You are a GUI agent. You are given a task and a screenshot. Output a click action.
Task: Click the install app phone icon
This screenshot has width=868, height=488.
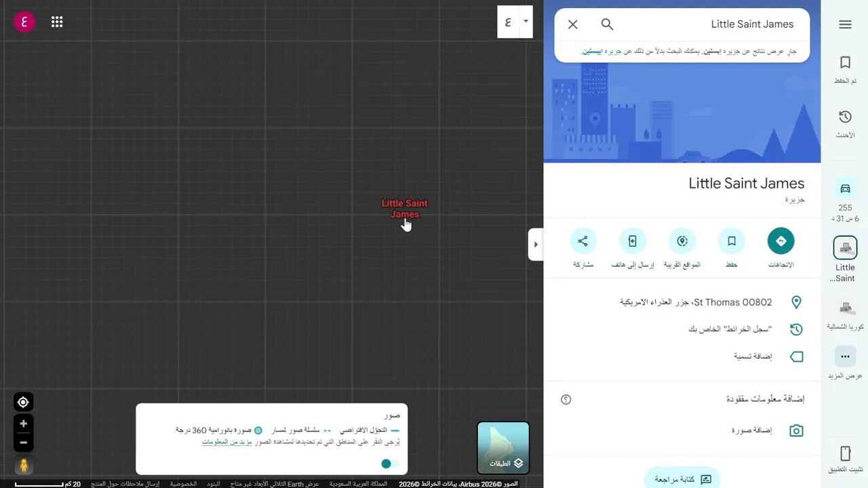tap(845, 453)
